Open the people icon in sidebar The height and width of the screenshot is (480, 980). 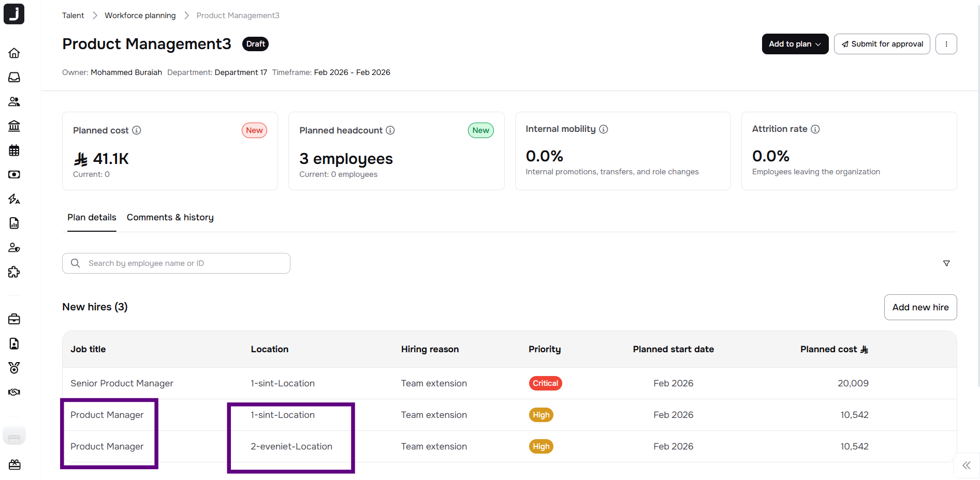(x=14, y=102)
